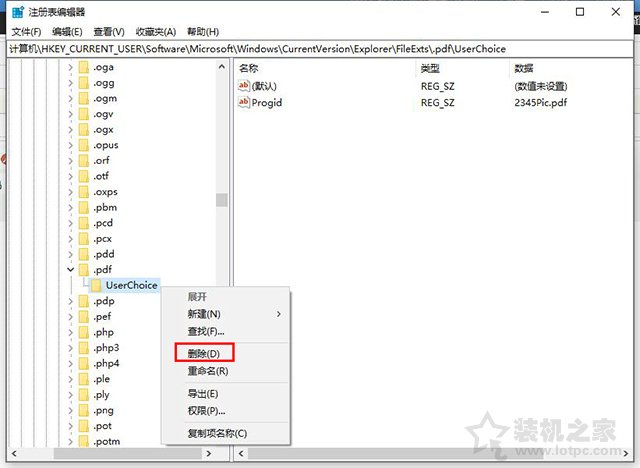Screen dimensions: 640x468
Task: Select the .pot tree item label
Action: point(103,426)
